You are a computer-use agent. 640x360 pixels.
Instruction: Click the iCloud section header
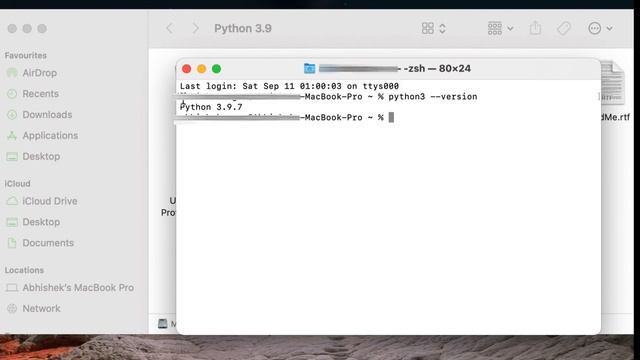point(18,184)
